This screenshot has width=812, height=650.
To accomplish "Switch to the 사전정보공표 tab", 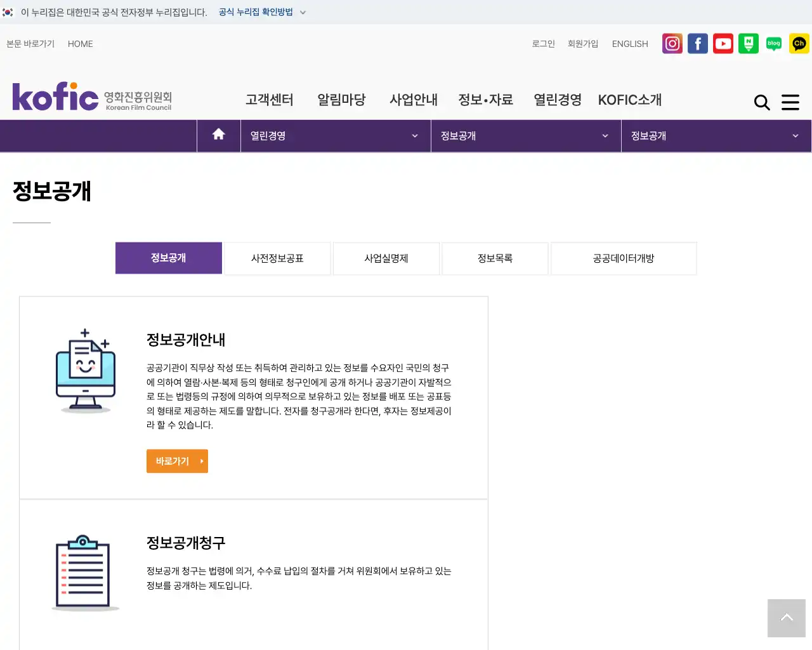I will (277, 258).
